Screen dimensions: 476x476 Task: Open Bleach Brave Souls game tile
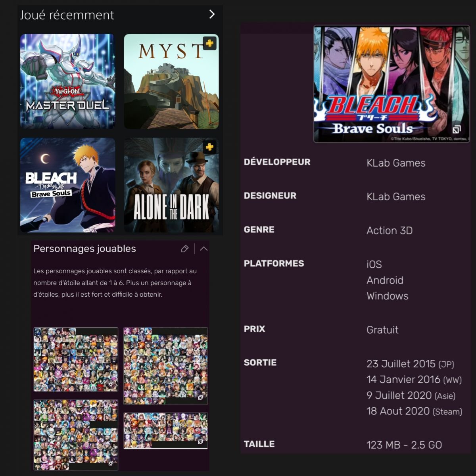coord(68,185)
